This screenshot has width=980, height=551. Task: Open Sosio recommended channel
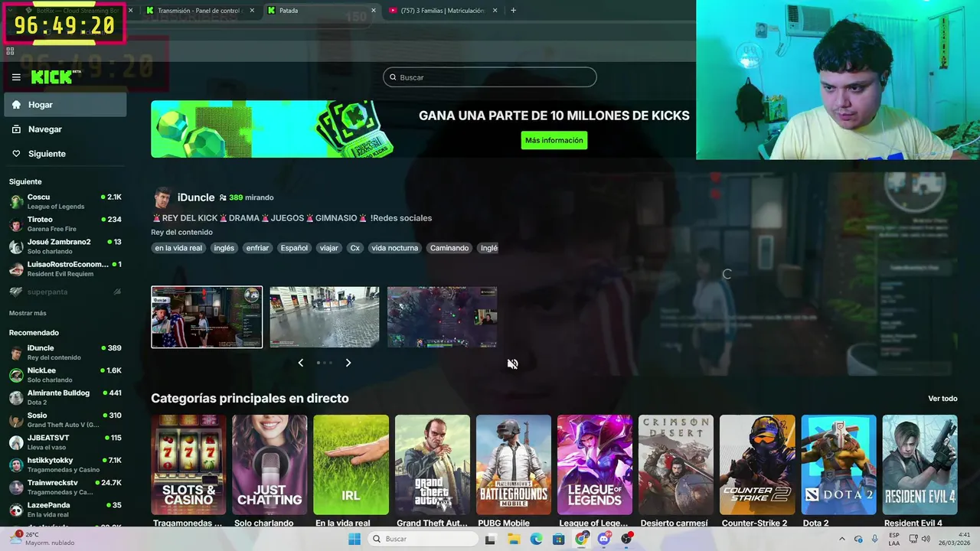pyautogui.click(x=65, y=420)
